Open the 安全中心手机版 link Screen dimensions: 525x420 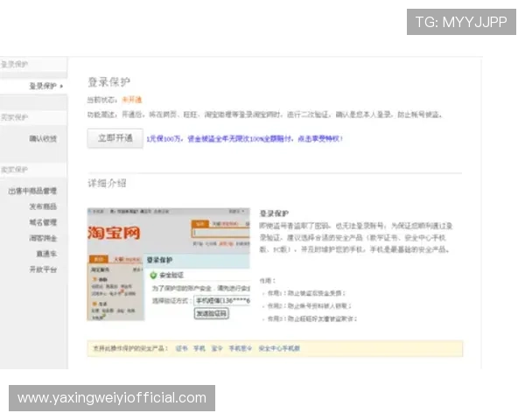(279, 348)
